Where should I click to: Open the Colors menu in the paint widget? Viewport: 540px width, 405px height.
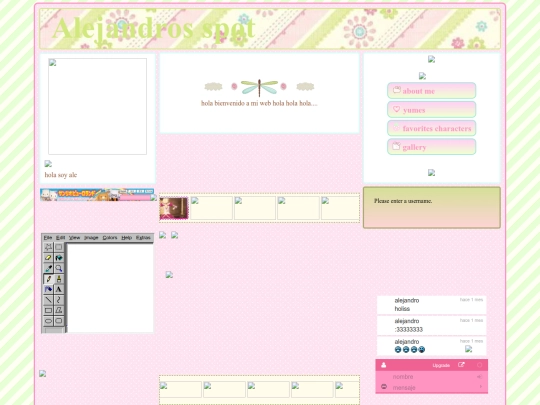pyautogui.click(x=110, y=238)
